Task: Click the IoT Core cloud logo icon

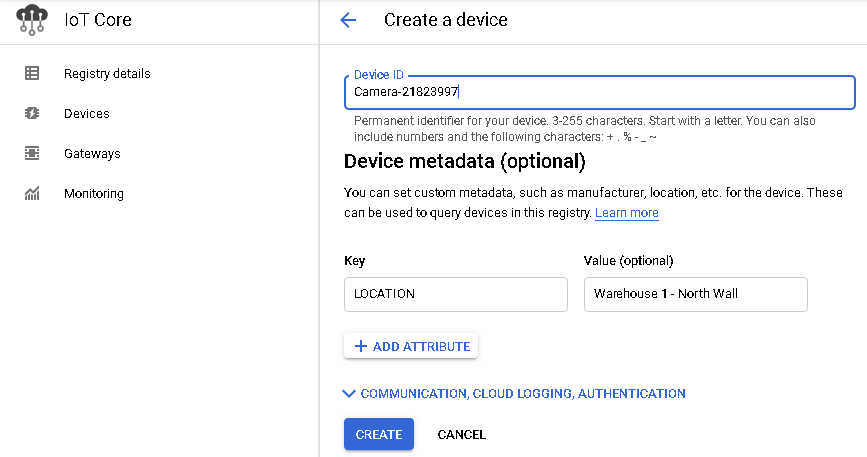Action: (x=32, y=20)
